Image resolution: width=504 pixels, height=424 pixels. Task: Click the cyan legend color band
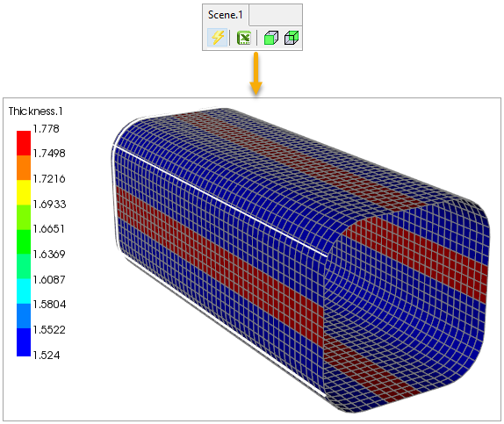[24, 291]
